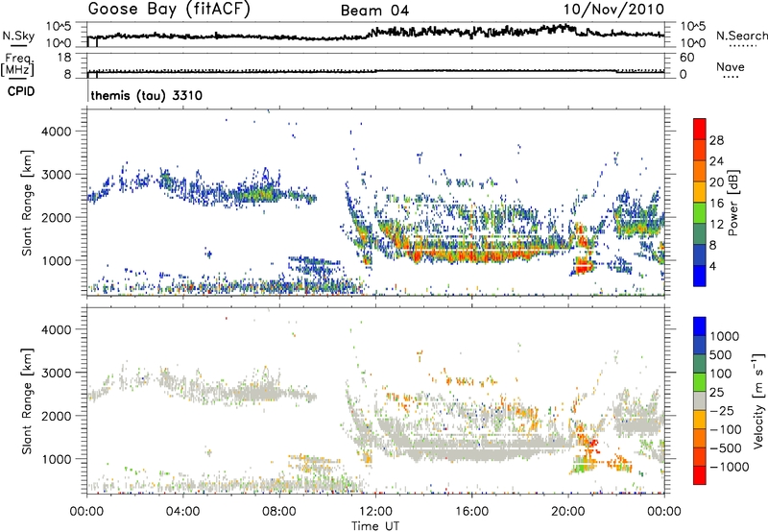Select the "N.Search" legend label
768x532 pixels.
click(x=741, y=36)
